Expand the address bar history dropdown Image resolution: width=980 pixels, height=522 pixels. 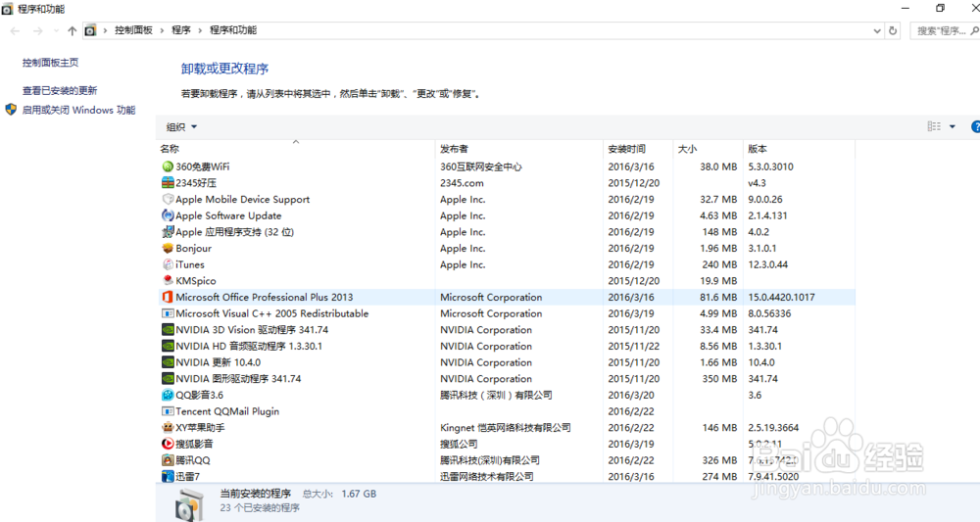(876, 30)
